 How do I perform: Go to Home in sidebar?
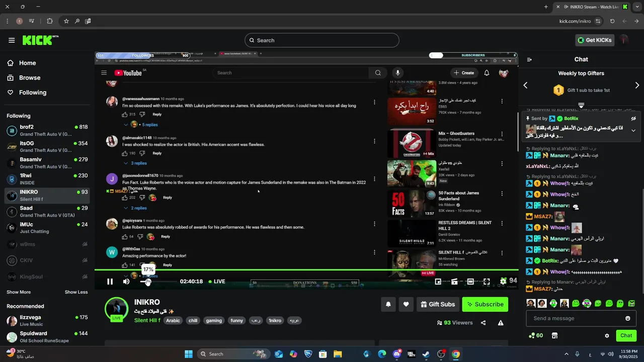tap(21, 63)
